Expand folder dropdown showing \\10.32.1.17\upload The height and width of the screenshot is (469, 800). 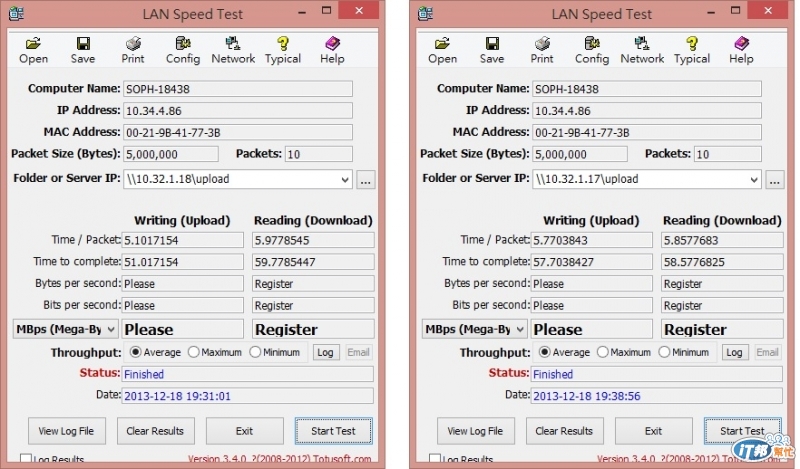click(x=754, y=179)
